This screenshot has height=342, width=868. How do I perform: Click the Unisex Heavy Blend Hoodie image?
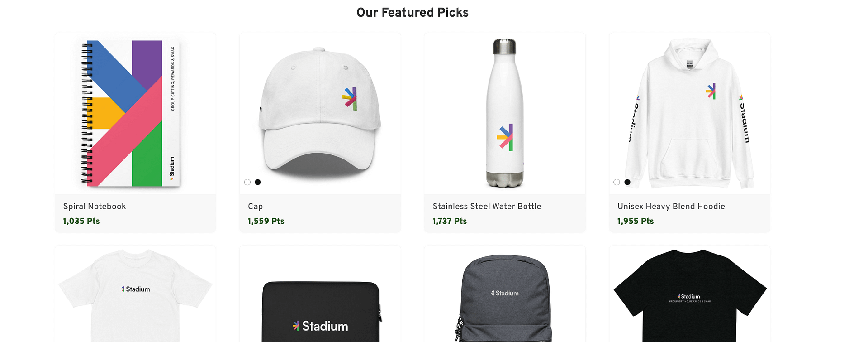tap(689, 113)
